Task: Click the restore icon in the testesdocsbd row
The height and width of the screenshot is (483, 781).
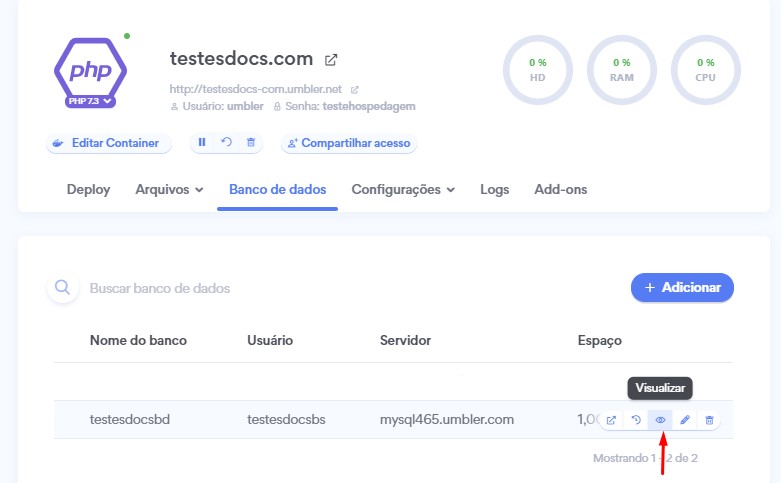Action: coord(636,420)
